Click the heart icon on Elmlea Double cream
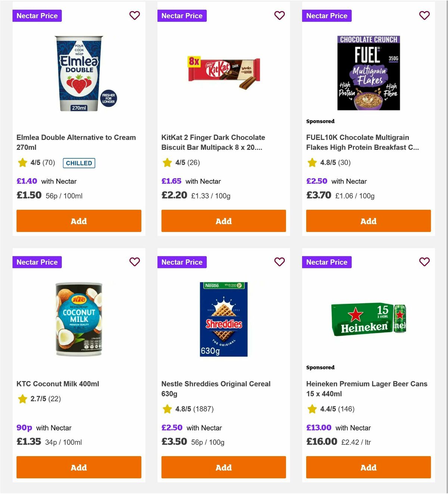This screenshot has width=448, height=494. point(134,15)
